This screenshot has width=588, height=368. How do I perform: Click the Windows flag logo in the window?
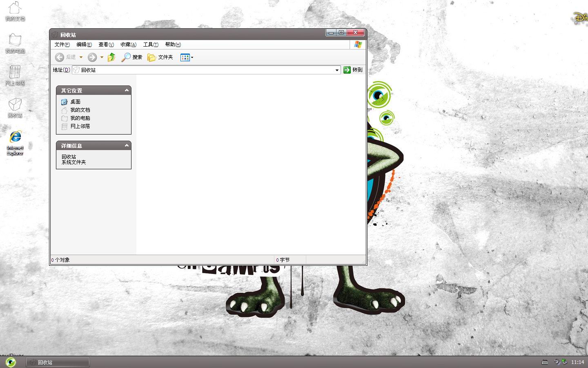358,45
